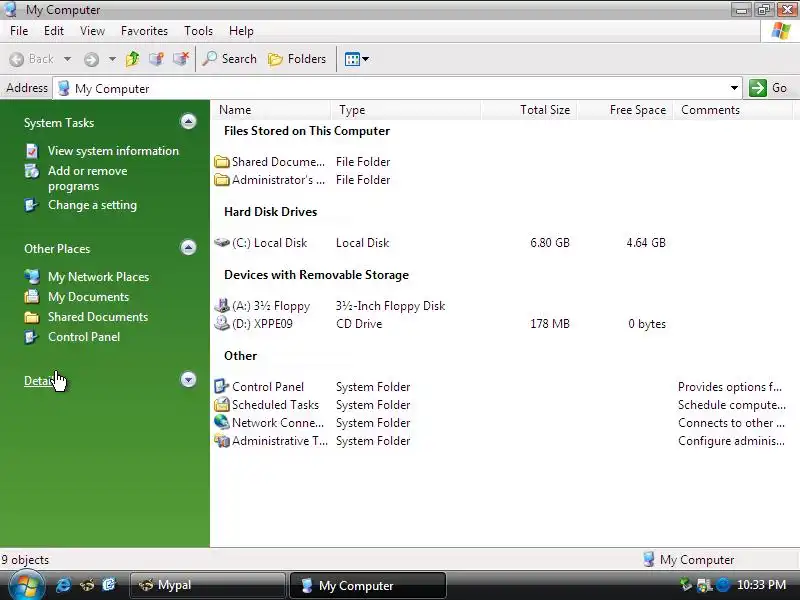The height and width of the screenshot is (600, 800).
Task: Open Shared Documents in sidebar
Action: pos(98,317)
